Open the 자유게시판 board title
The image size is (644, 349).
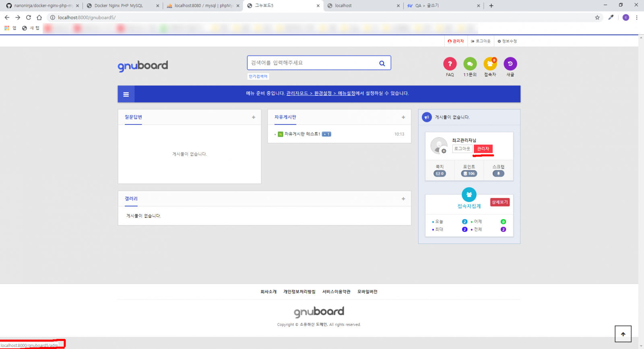click(285, 117)
